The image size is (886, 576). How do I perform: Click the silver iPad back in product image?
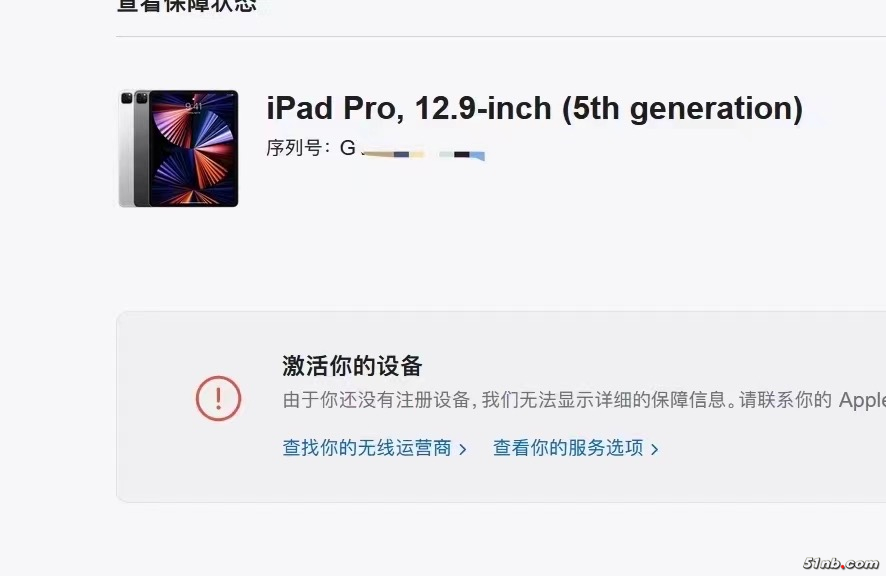pos(127,149)
